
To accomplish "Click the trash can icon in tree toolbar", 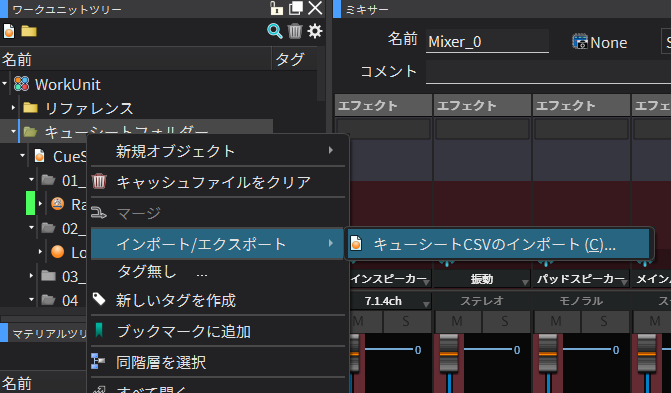I will click(295, 31).
